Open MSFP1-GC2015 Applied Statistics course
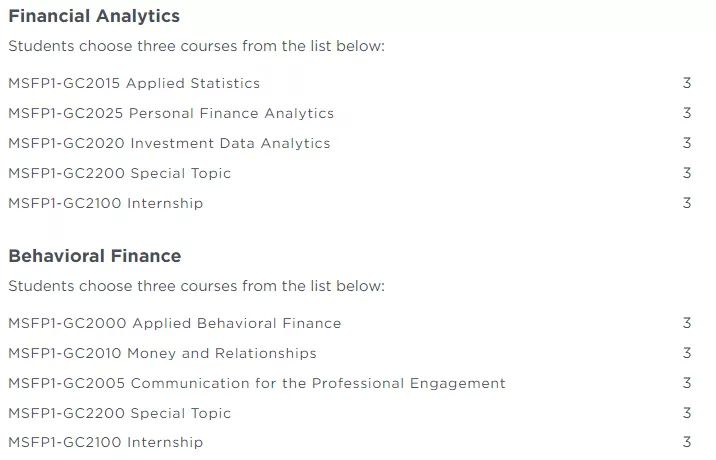Screen dimensions: 716x460 coord(134,84)
